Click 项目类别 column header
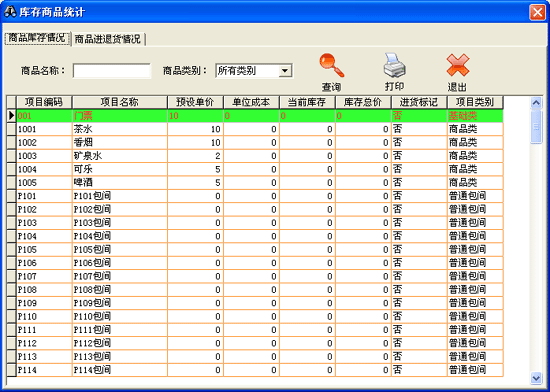Screen dimensions: 550x392 [475, 102]
